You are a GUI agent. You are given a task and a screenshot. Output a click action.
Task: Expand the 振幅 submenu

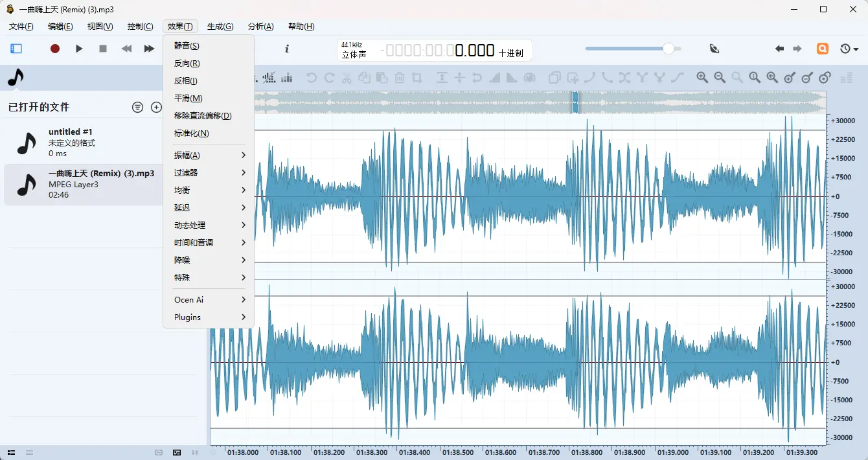[x=209, y=155]
